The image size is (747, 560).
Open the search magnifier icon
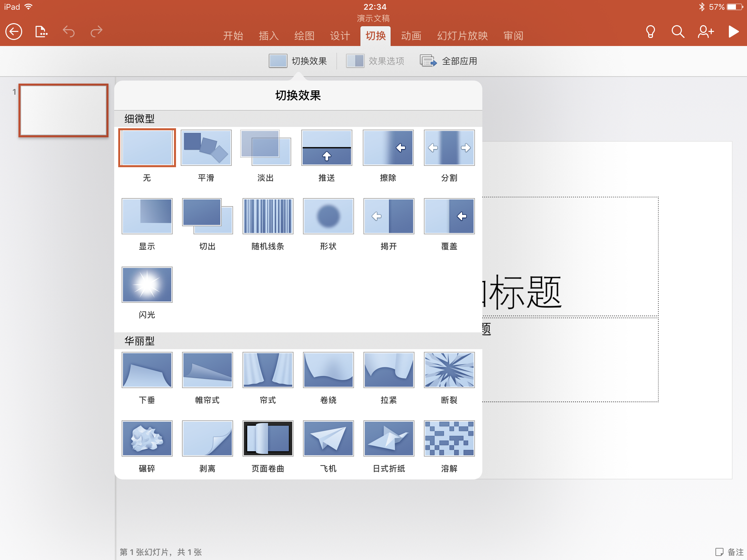click(677, 32)
